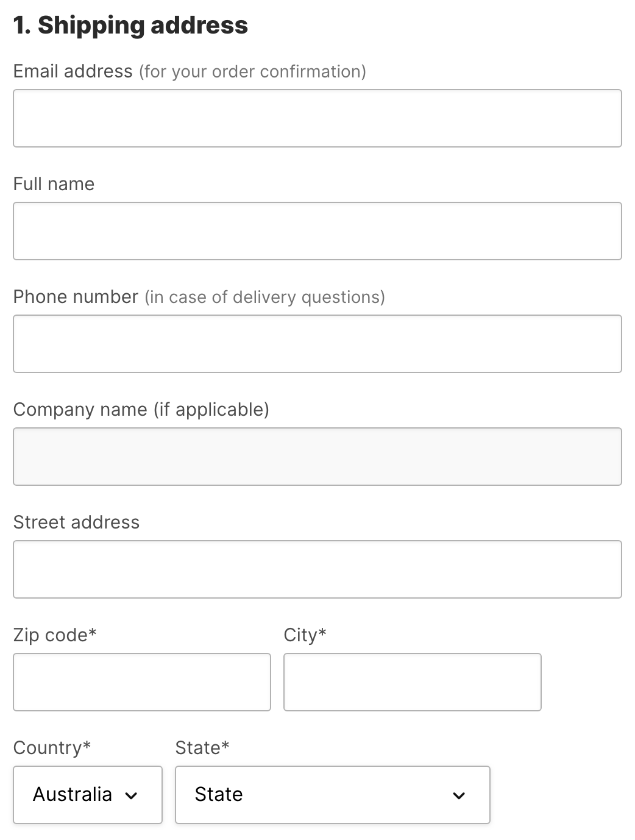Screen dimensions: 635x840
Task: Click the Full name label
Action: [x=54, y=183]
